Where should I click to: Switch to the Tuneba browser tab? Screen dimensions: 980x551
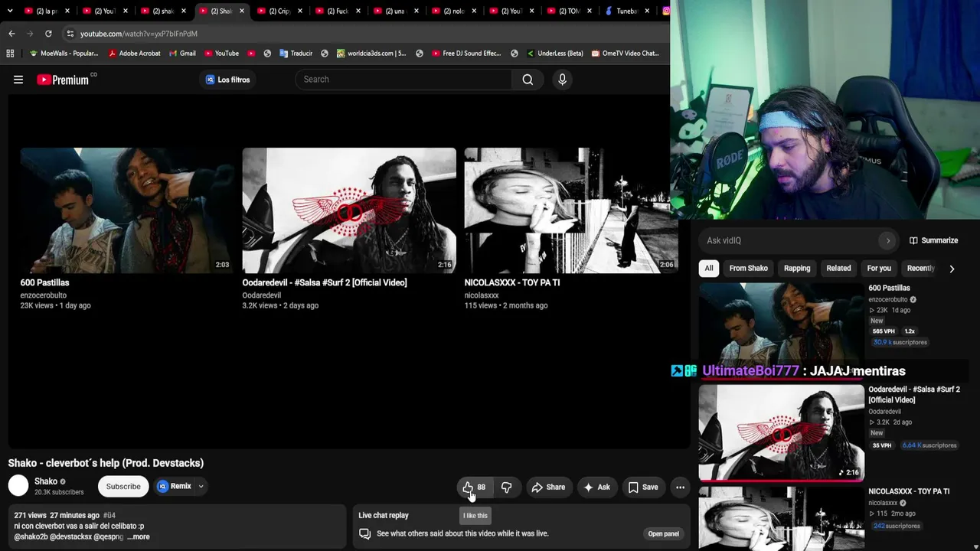point(626,11)
